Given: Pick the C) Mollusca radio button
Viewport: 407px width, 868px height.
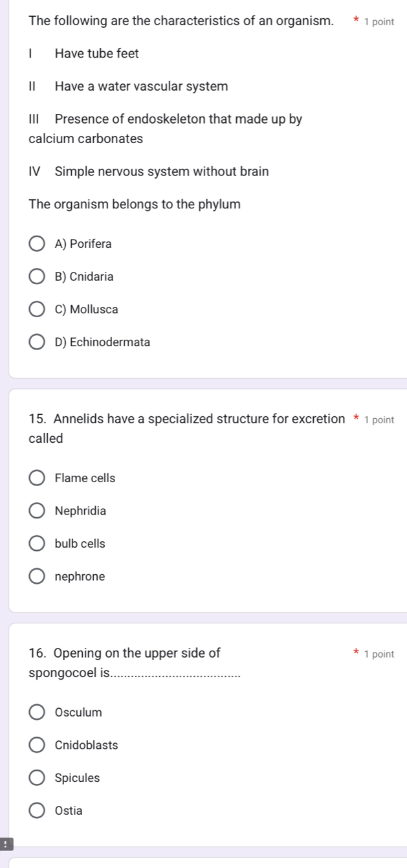Looking at the screenshot, I should pyautogui.click(x=38, y=309).
